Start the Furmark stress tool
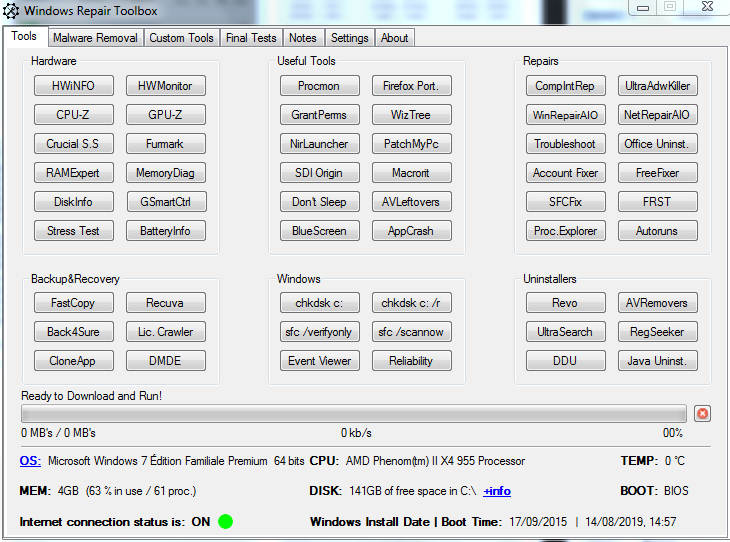 point(165,144)
